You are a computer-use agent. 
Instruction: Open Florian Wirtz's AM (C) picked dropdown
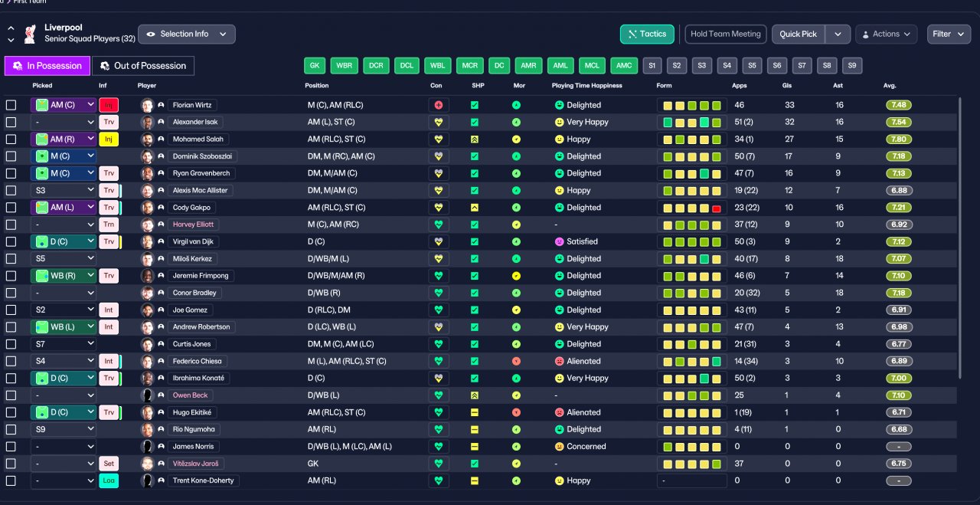[x=64, y=105]
